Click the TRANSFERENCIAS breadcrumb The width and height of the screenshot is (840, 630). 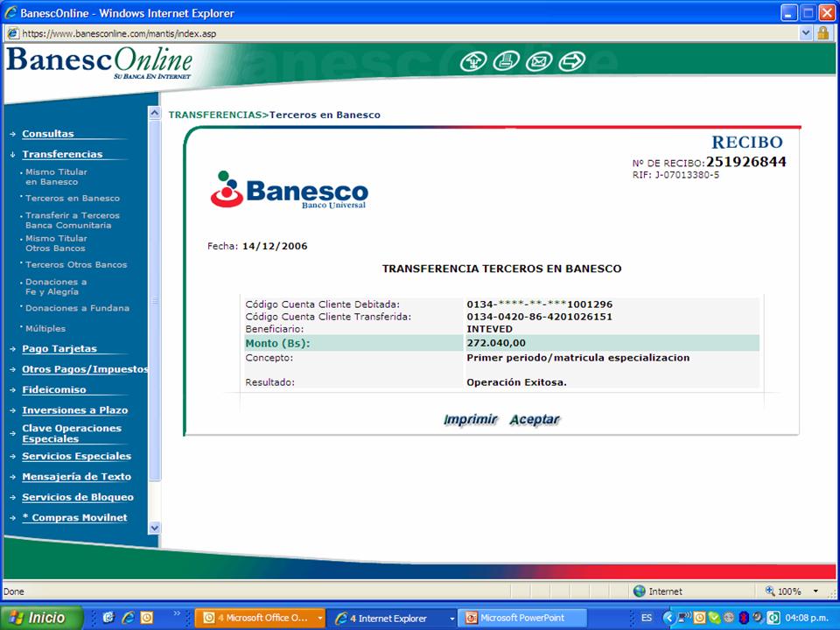(x=215, y=115)
